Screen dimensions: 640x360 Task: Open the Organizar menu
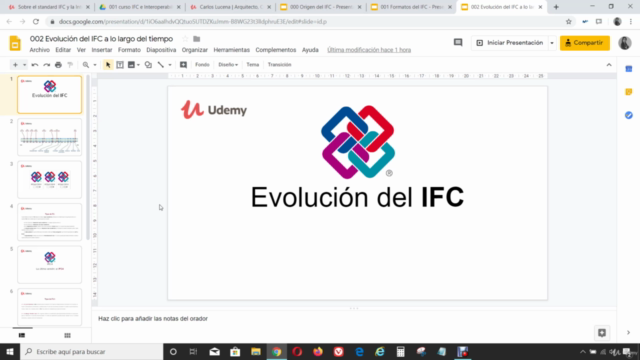(195, 50)
